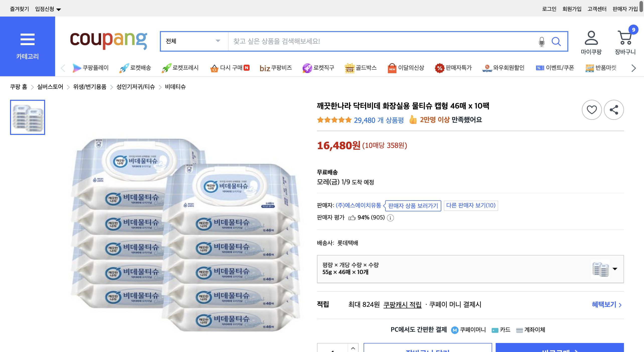644x352 pixels.
Task: Add product to wishlist with heart icon
Action: point(592,110)
